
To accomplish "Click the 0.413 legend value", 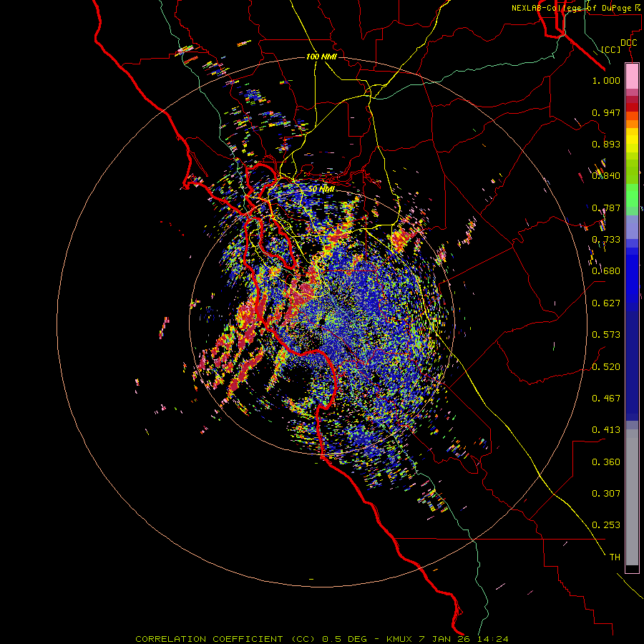I will (606, 430).
